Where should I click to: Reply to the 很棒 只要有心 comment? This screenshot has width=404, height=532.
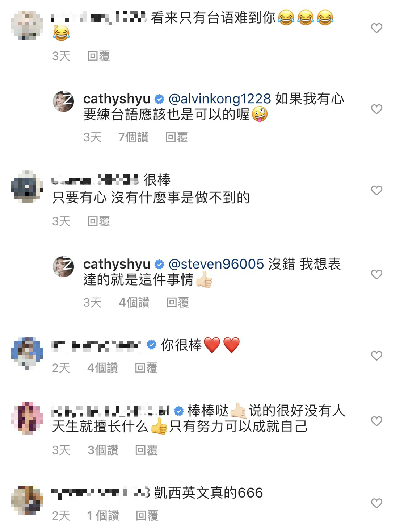point(98,221)
